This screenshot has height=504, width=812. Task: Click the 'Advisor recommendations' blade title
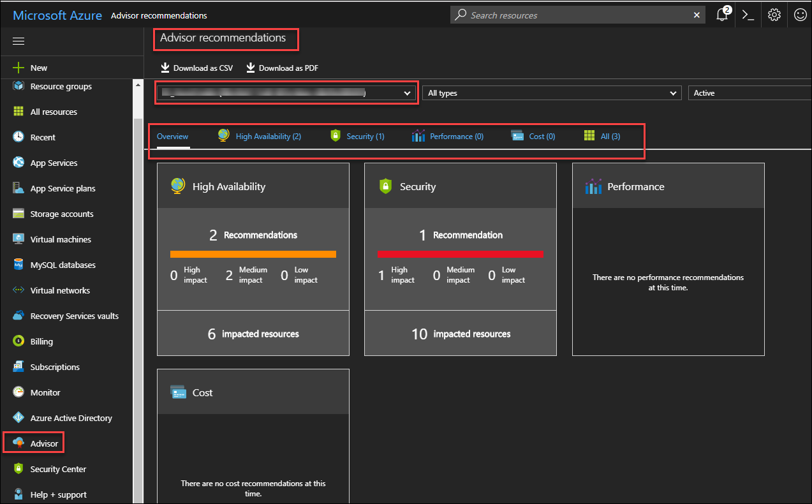(x=223, y=38)
